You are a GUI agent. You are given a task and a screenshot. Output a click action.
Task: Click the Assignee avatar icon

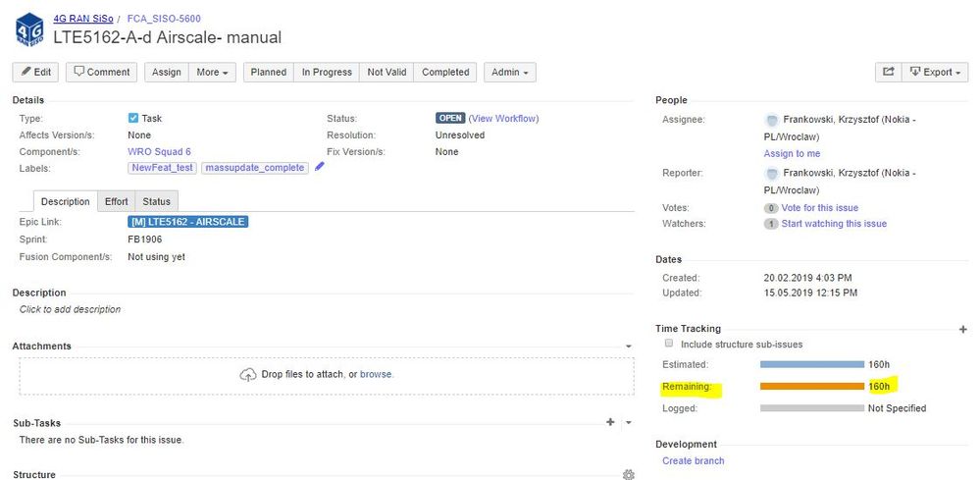pyautogui.click(x=772, y=120)
